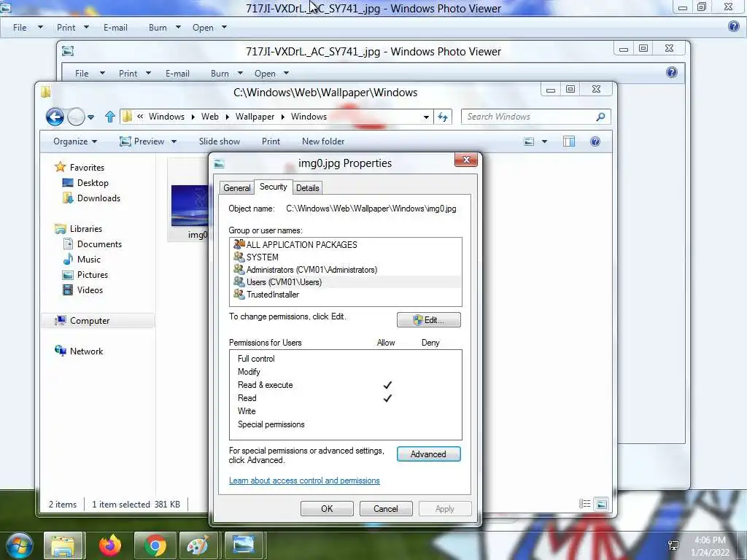This screenshot has width=747, height=560.
Task: Launch Firefox from the taskbar
Action: tap(110, 545)
